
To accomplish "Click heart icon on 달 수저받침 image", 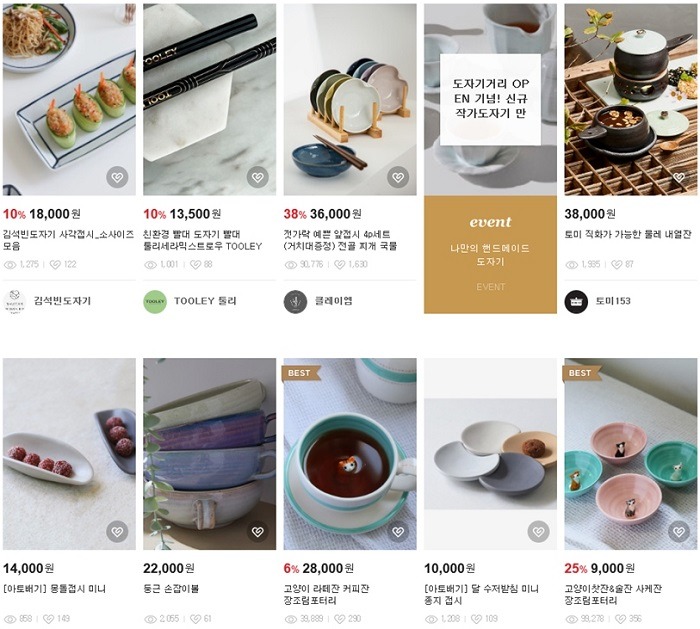I will coord(538,532).
